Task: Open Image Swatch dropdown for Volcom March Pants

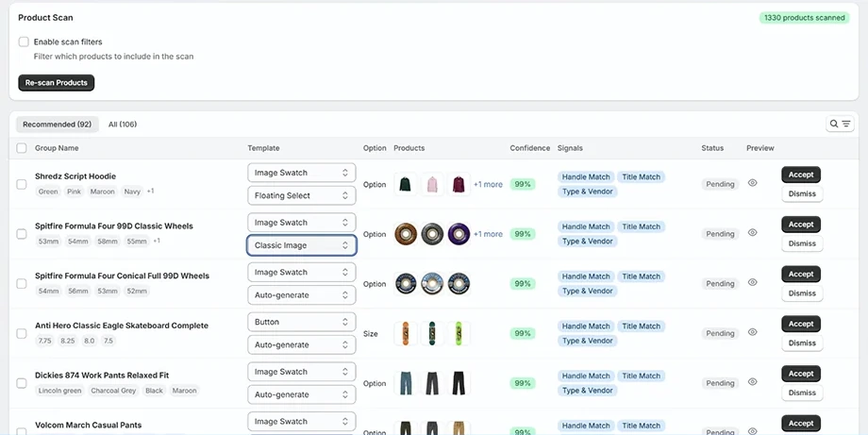Action: (301, 422)
